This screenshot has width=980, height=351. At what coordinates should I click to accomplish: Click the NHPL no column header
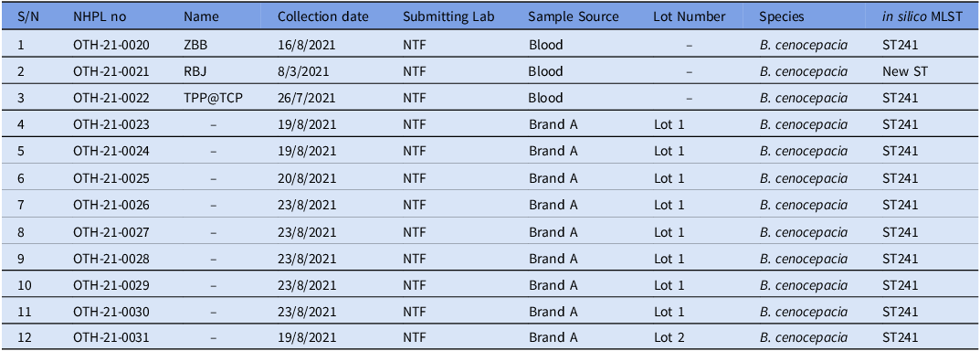[100, 16]
